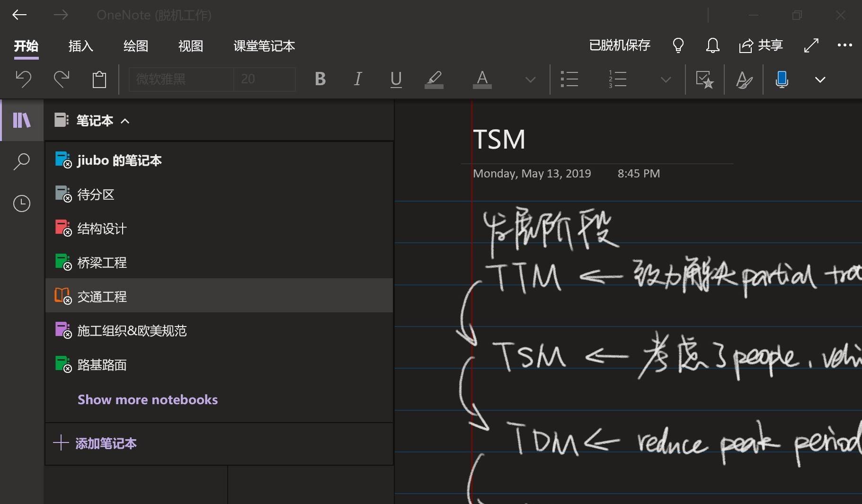Open the 路基路面 notebook

[219, 365]
